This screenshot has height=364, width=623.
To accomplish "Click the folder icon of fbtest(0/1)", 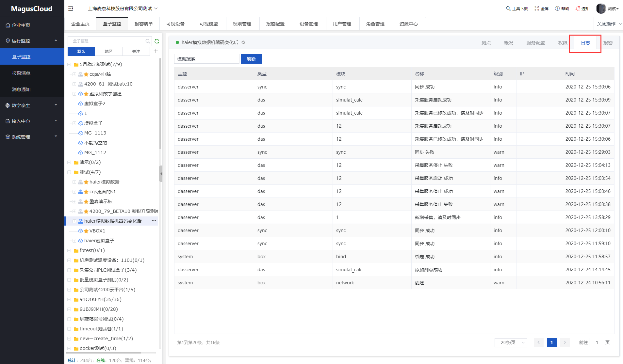I will tap(76, 251).
